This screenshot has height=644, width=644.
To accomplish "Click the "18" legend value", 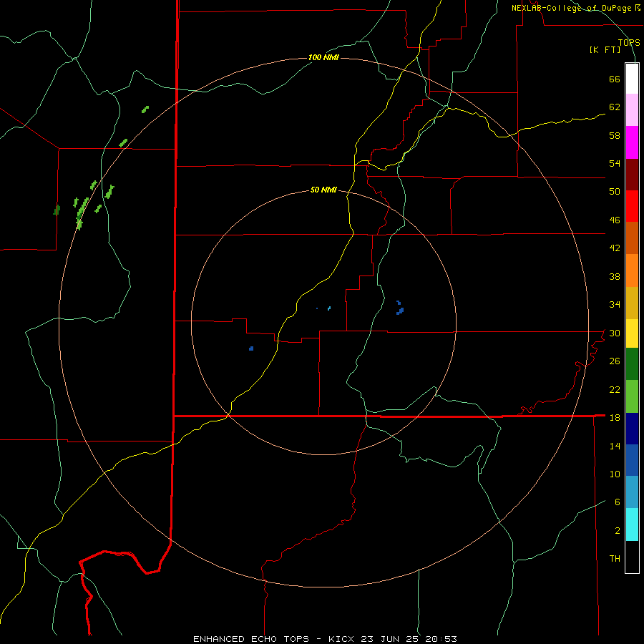I will pos(615,418).
